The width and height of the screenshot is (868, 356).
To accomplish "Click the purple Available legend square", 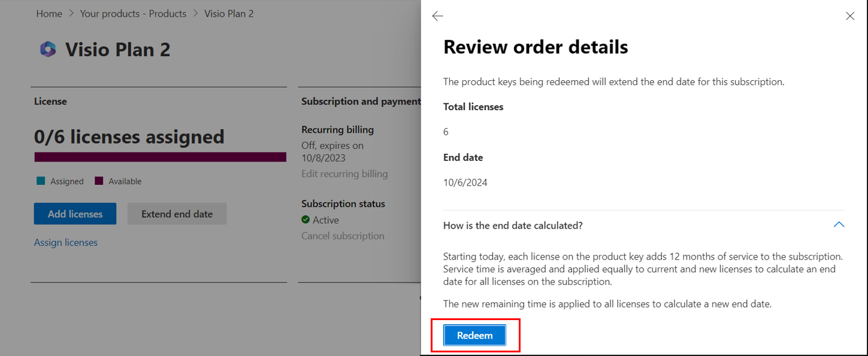I will pos(99,181).
